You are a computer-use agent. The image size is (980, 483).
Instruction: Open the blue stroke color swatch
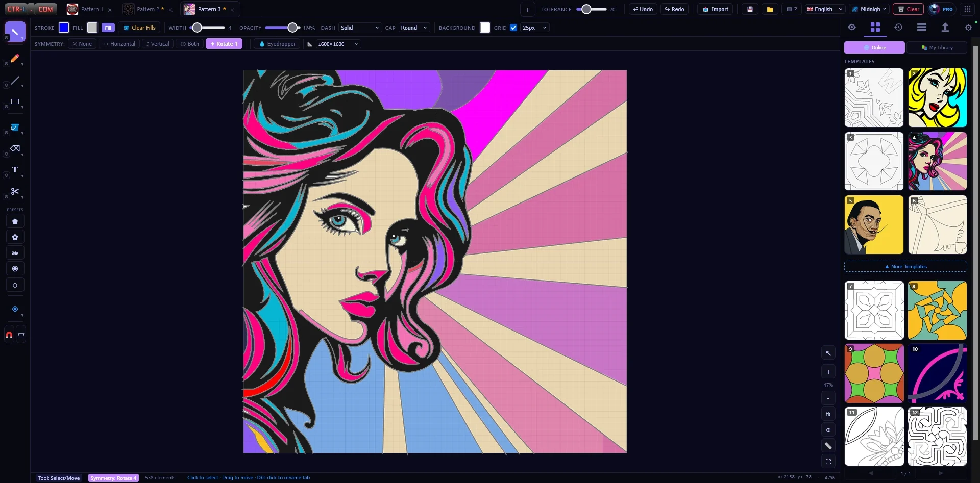64,28
